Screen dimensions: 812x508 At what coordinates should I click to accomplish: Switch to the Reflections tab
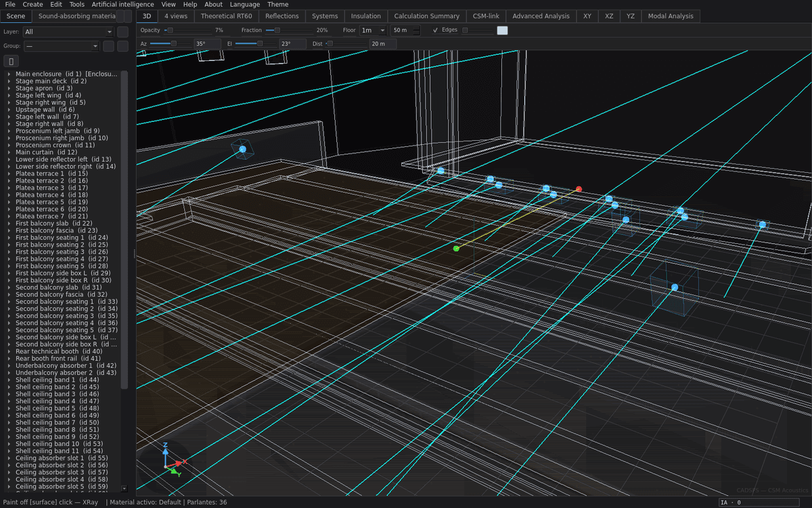[281, 16]
